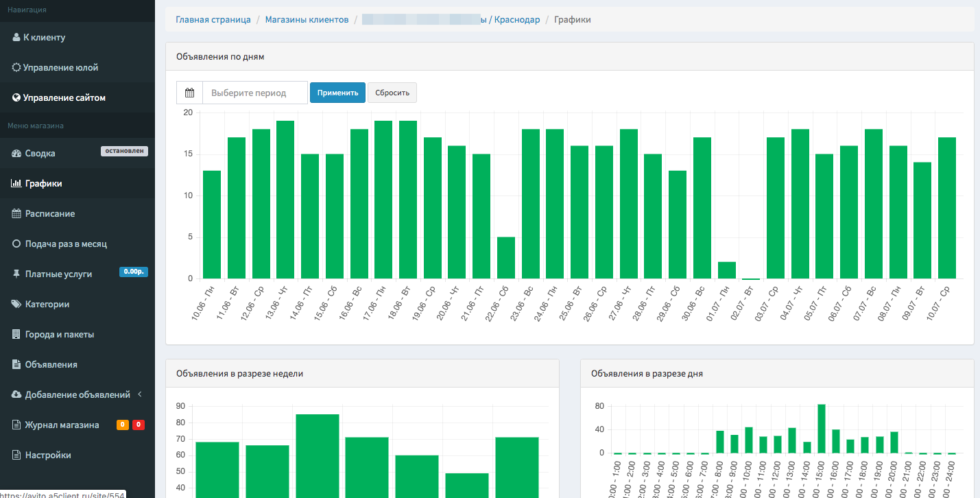Open Подача раз в месяц
The image size is (980, 498).
pos(77,244)
